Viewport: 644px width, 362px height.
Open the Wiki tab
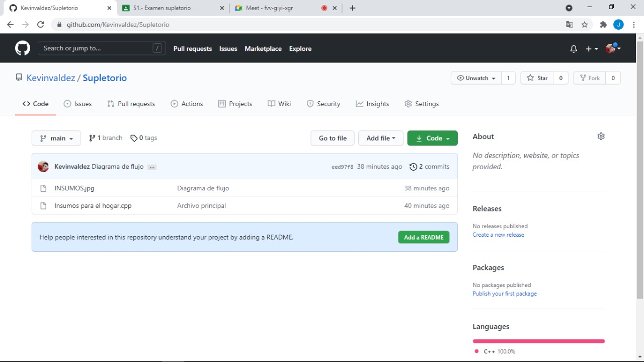279,104
